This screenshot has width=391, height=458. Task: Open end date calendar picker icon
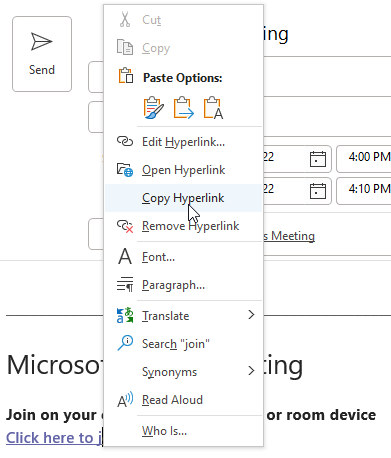[x=318, y=191]
